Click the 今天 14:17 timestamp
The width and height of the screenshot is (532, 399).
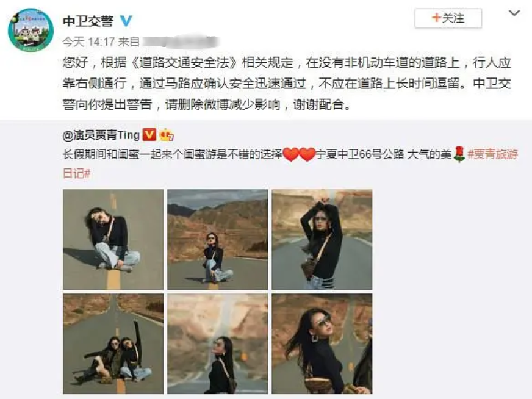[88, 41]
